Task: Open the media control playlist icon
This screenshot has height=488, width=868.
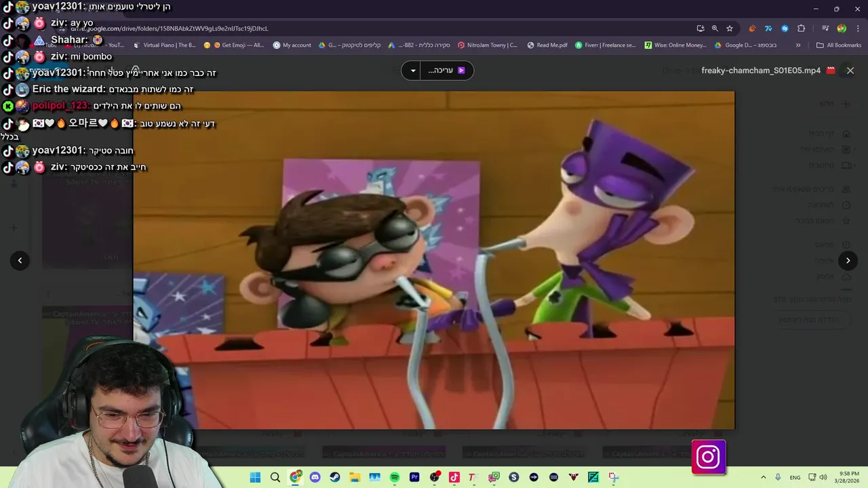Action: 825,28
